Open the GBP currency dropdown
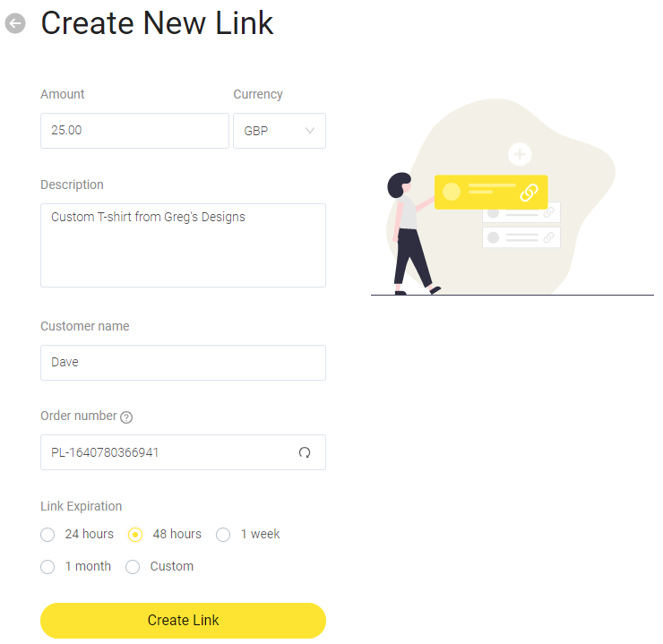Viewport: 663px width, 644px height. (280, 131)
